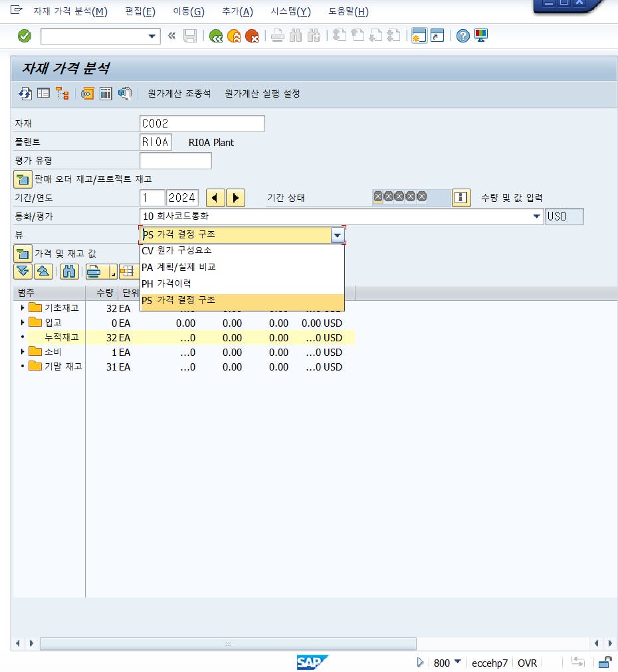Open the system 800 status dropdown arrow
Screen dimensions: 618x672
pyautogui.click(x=458, y=662)
